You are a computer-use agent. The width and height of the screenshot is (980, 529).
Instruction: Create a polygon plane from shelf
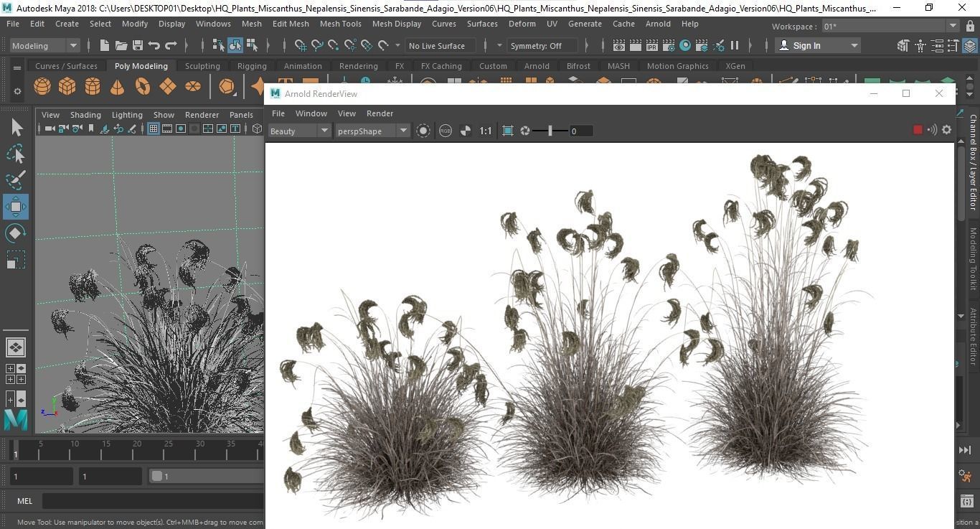pos(168,87)
